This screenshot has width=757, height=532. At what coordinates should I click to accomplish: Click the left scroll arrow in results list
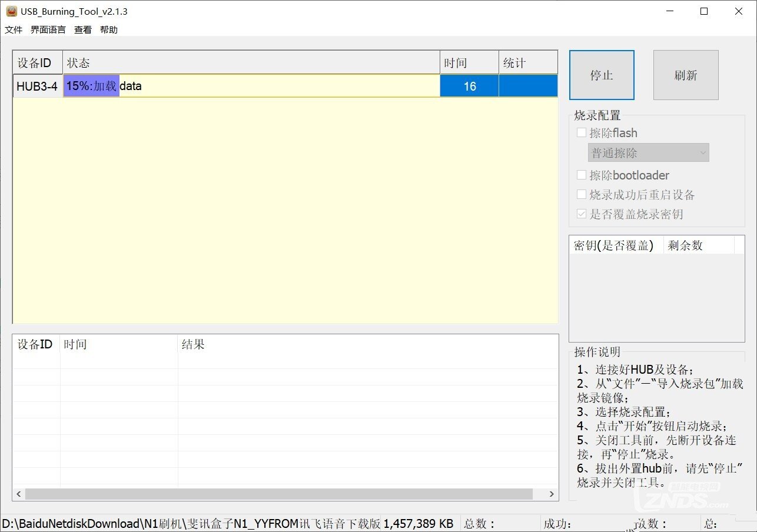[x=19, y=494]
